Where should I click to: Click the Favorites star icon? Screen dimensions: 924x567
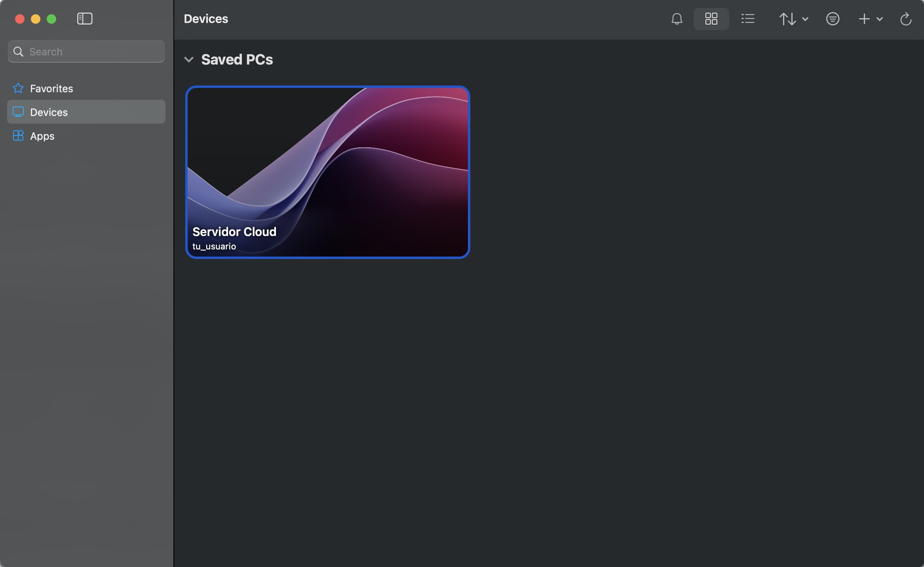click(18, 88)
